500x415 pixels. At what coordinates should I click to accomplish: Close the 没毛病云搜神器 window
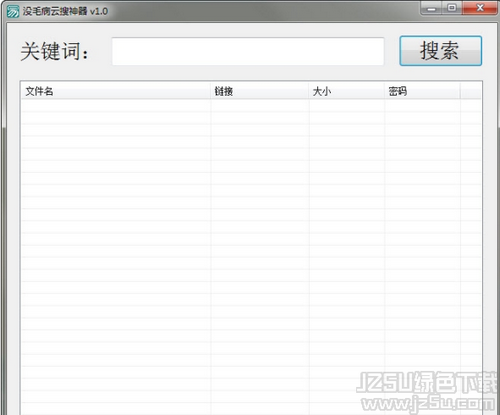tap(480, 8)
